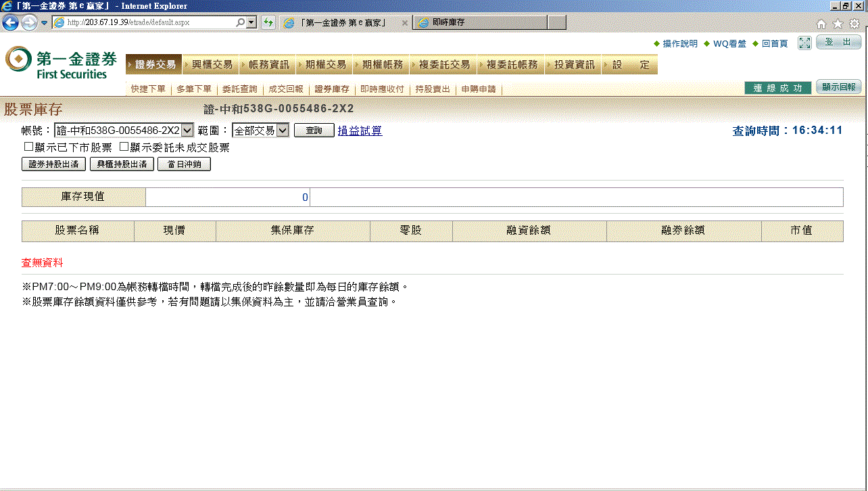Click the 連線成功 status indicator

(x=778, y=89)
